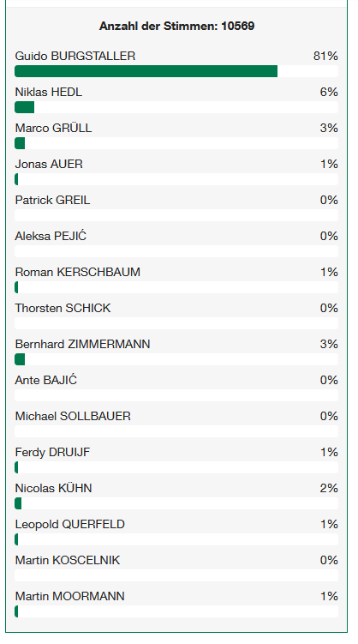The height and width of the screenshot is (644, 358).
Task: Click the Anzahl der Stimmen heading
Action: tap(176, 26)
